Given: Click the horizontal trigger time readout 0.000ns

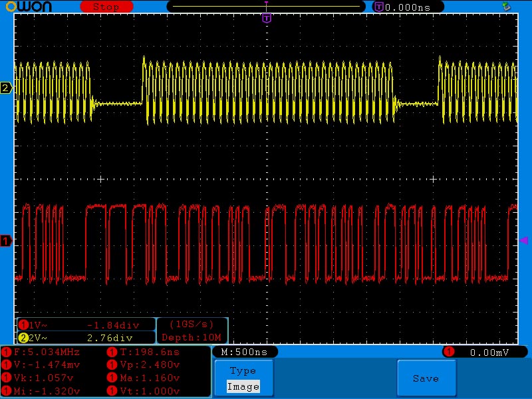Looking at the screenshot, I should tap(408, 7).
